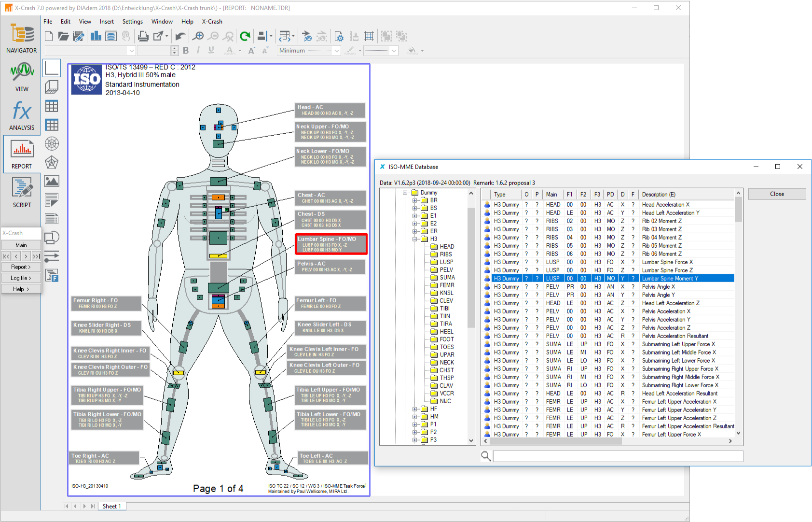Select the text note tool
812x522 pixels.
[52, 199]
